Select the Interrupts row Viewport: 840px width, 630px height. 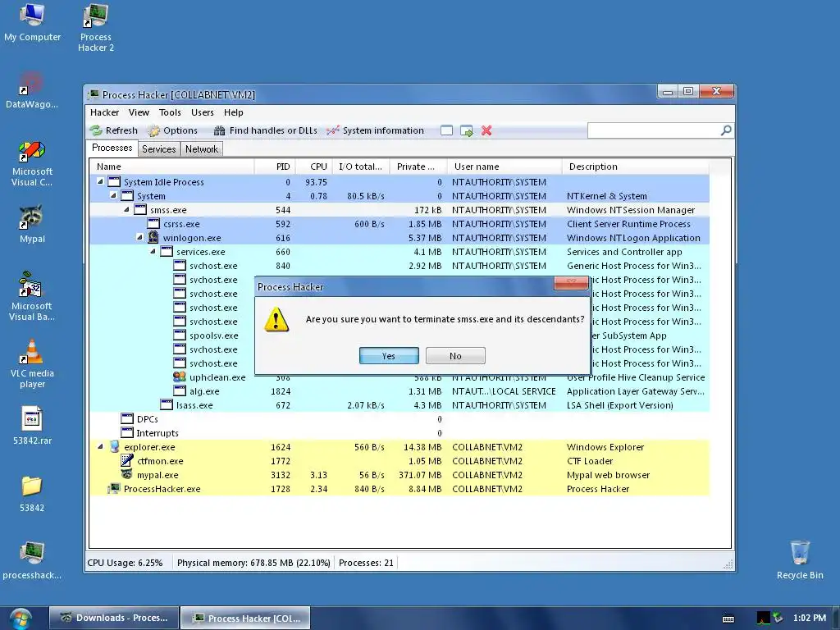click(x=399, y=433)
